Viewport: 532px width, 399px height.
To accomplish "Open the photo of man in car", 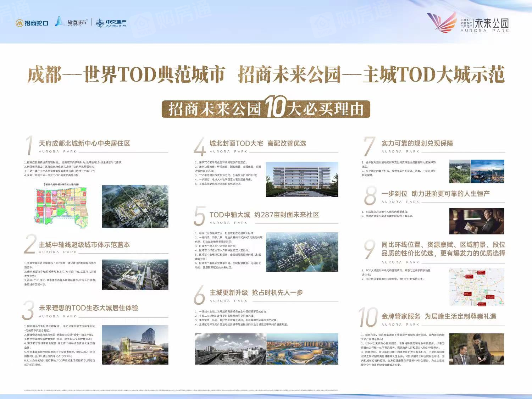I will pos(477,221).
